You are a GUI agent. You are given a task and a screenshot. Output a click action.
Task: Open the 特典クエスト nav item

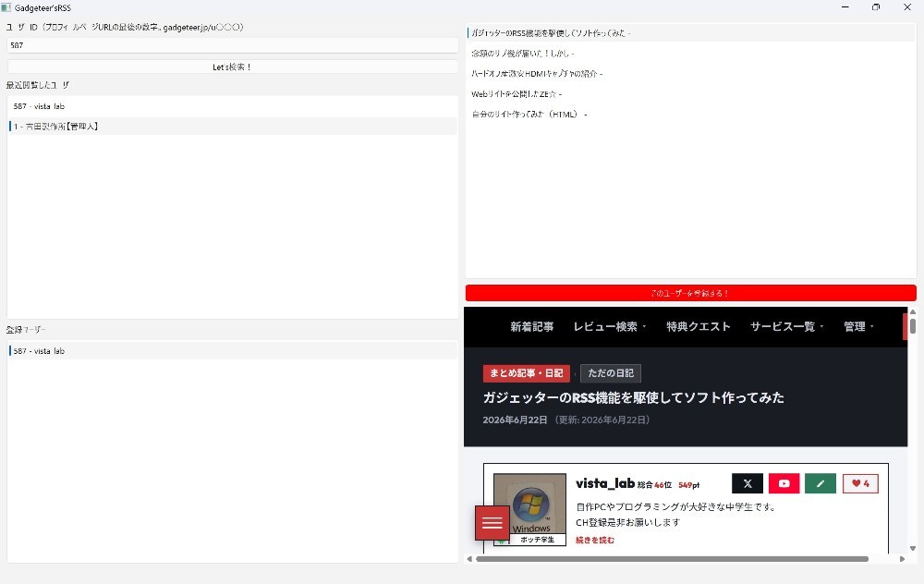[699, 326]
